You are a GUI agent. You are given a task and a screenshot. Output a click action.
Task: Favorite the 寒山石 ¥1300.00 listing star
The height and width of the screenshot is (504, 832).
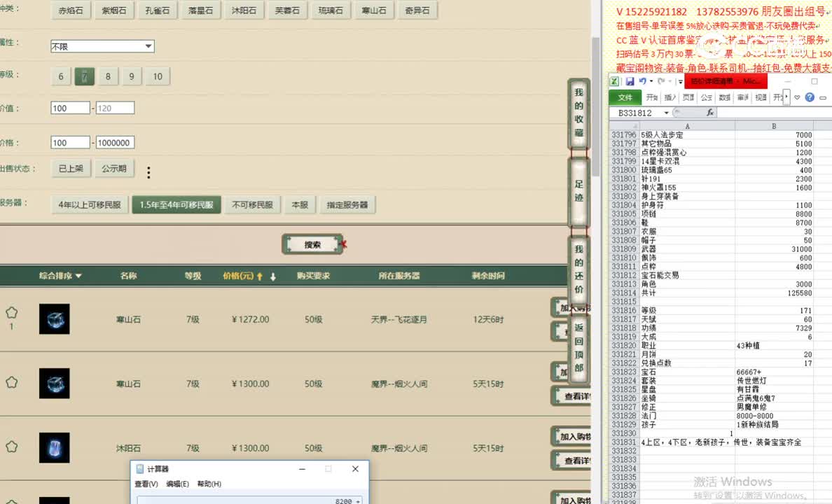pyautogui.click(x=11, y=382)
